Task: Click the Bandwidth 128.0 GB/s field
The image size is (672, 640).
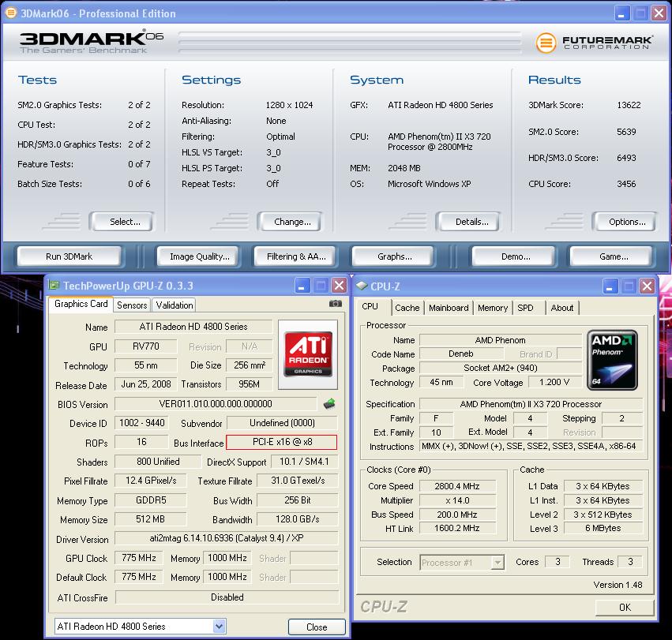Action: click(298, 518)
